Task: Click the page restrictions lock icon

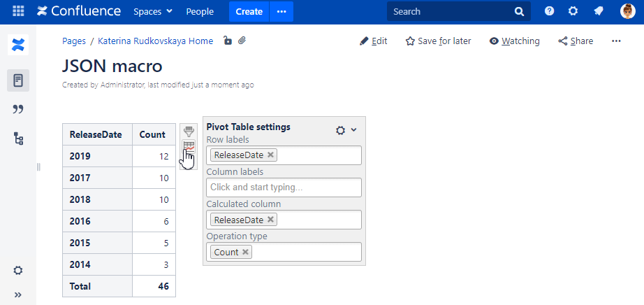Action: (227, 41)
